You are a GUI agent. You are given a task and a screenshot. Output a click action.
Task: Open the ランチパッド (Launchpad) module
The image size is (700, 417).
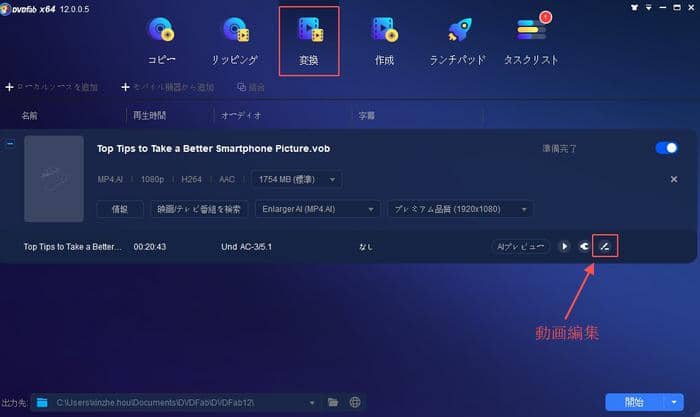(x=457, y=41)
